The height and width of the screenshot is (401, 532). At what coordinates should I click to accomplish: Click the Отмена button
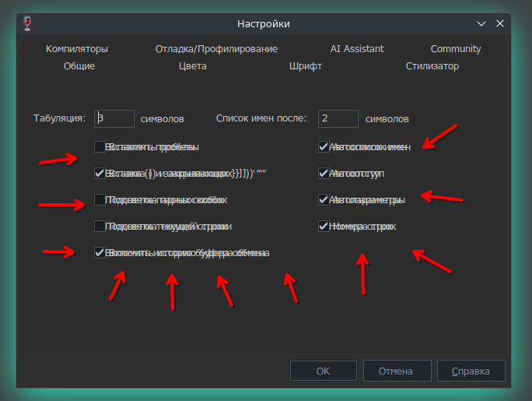tap(397, 371)
